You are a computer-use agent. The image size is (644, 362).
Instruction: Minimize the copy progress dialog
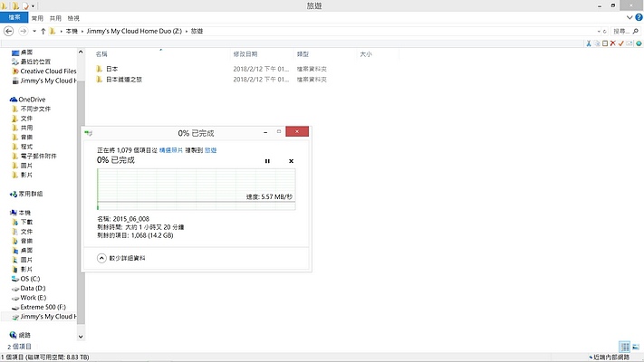point(265,132)
